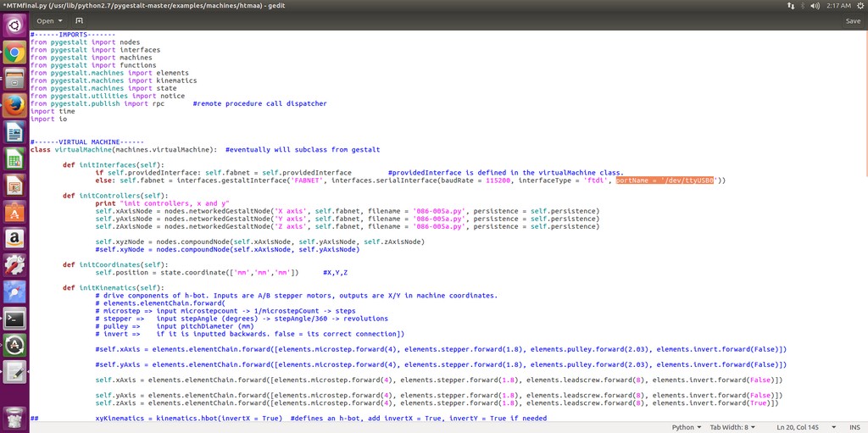Open Ubuntu Software Center from dock
Image resolution: width=868 pixels, height=433 pixels.
click(x=14, y=213)
